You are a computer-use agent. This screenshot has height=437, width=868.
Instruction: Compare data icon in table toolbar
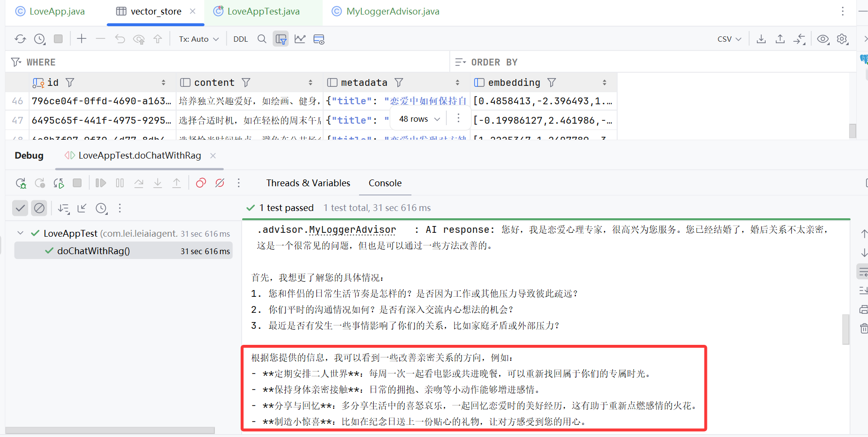click(799, 39)
